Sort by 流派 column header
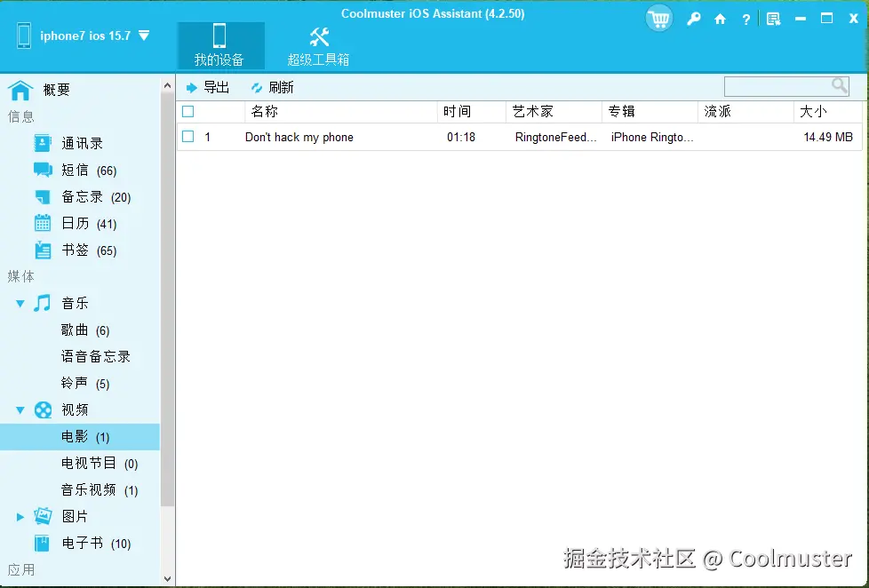This screenshot has width=869, height=588. click(x=745, y=111)
